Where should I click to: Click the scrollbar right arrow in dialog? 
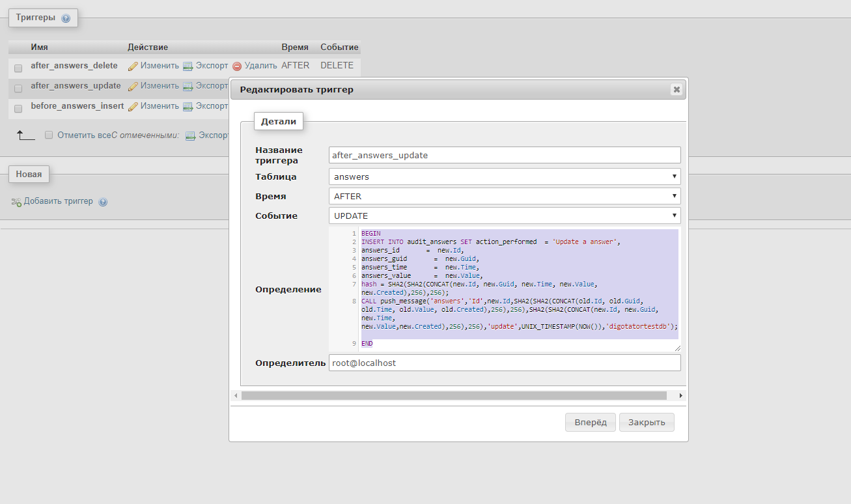(x=681, y=395)
